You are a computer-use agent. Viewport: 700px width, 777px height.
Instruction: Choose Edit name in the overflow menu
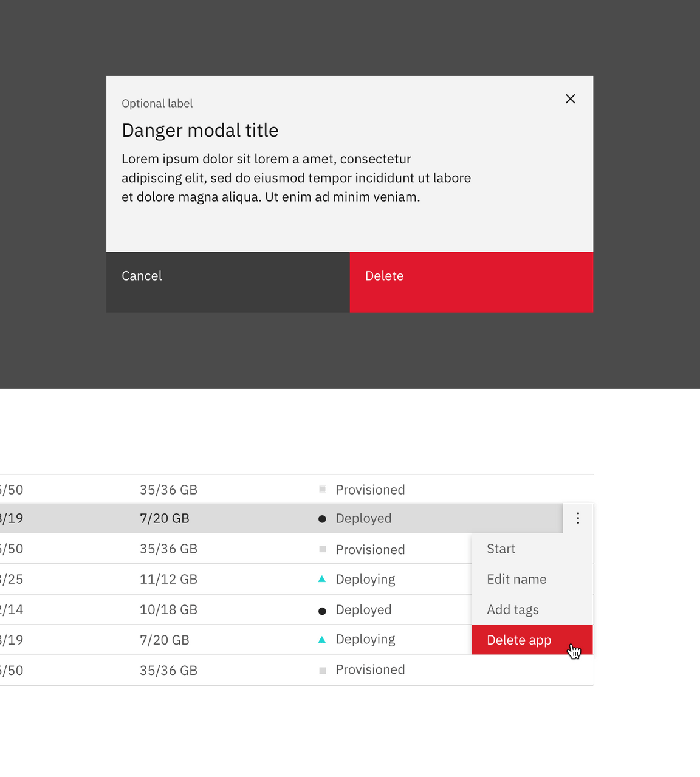point(516,579)
